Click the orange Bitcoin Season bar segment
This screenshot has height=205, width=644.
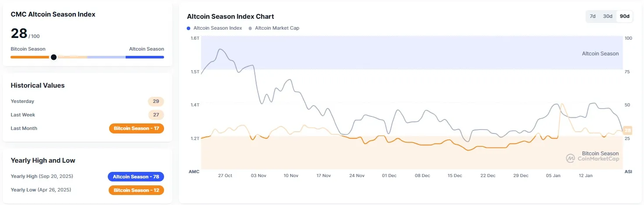30,57
